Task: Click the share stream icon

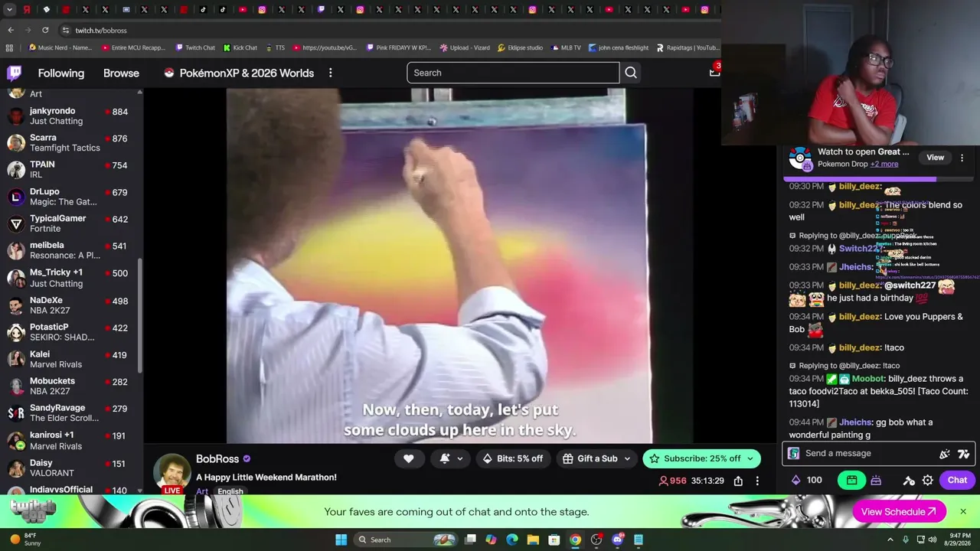Action: point(738,481)
